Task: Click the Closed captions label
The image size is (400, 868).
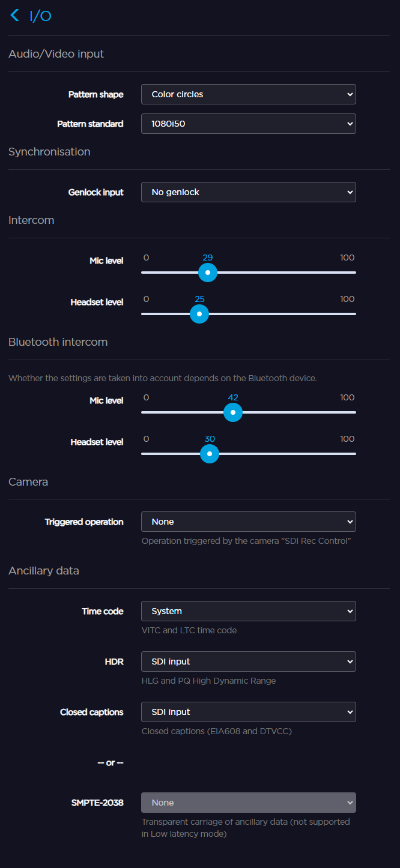Action: coord(92,713)
